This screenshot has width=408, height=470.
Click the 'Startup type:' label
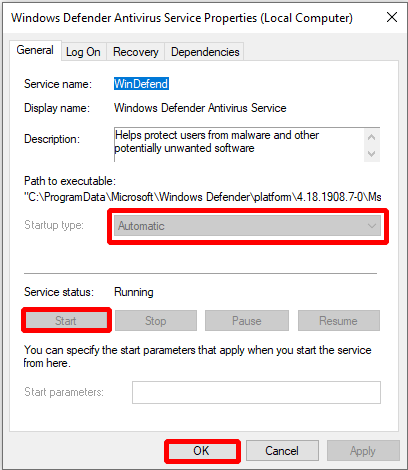[x=54, y=225]
